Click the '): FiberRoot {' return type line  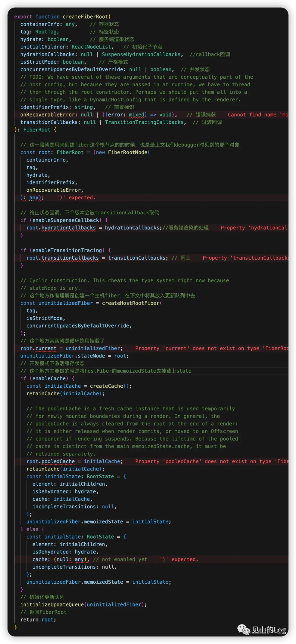pos(35,130)
